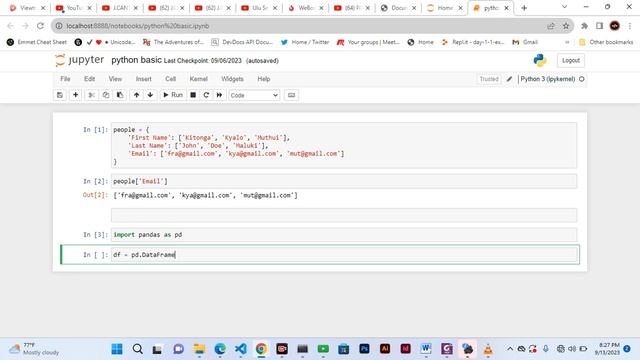Open the tab search chevron dropdown

564,7
